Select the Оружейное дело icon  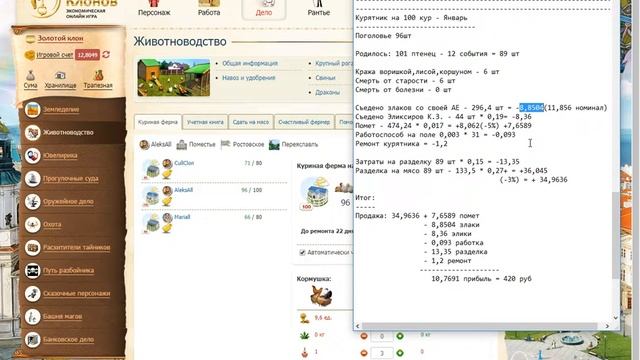[32, 201]
